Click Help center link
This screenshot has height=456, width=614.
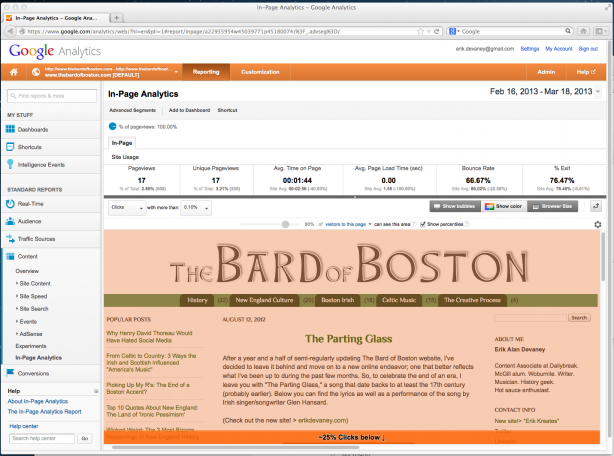pos(24,426)
